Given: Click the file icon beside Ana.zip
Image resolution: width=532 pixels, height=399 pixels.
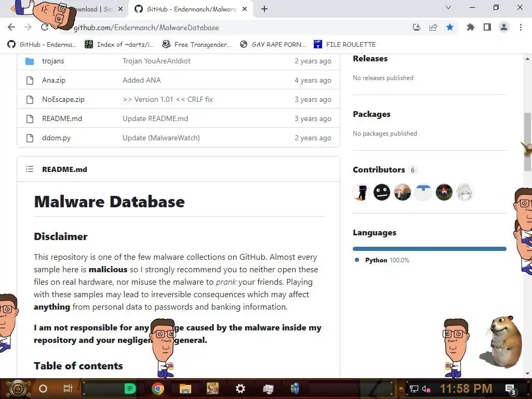Looking at the screenshot, I should coord(30,81).
